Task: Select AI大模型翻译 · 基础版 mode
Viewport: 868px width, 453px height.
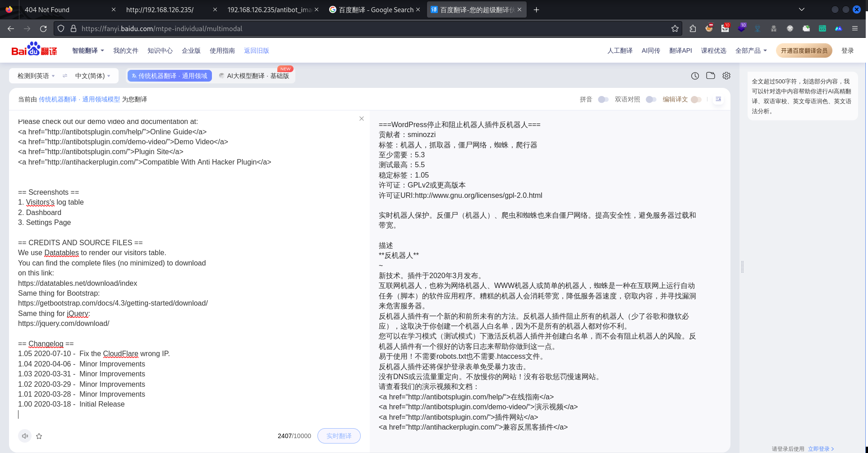Action: [x=254, y=76]
